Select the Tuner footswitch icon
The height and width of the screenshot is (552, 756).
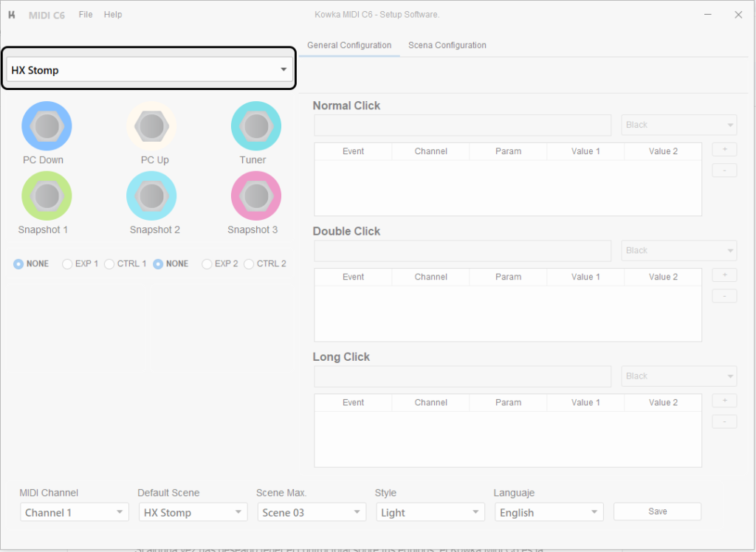click(256, 126)
